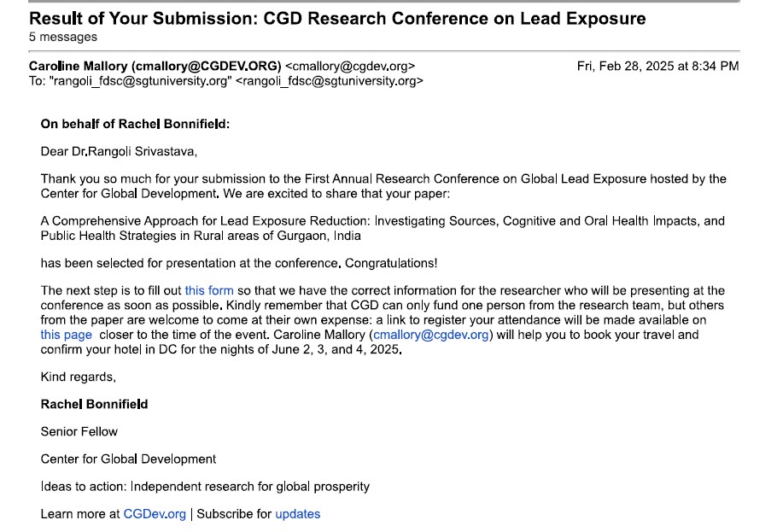The image size is (777, 532).
Task: Click "Center for Global Development" in the signature
Action: 128,459
